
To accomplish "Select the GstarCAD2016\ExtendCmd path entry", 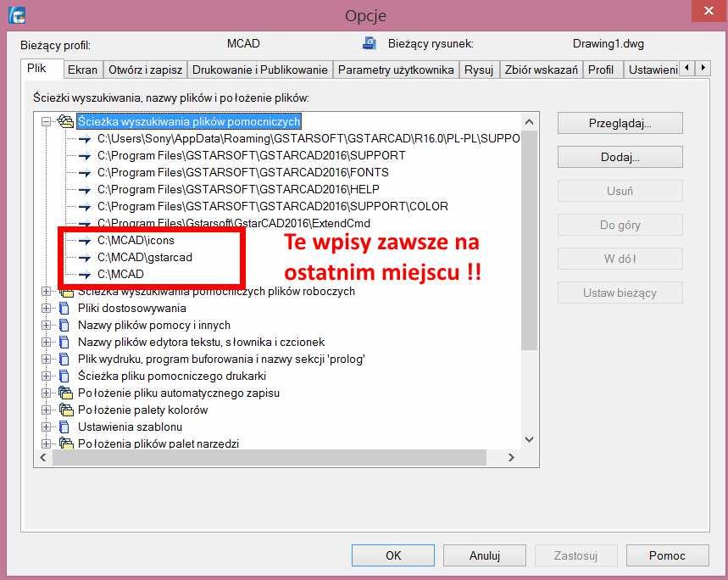I will (x=234, y=223).
